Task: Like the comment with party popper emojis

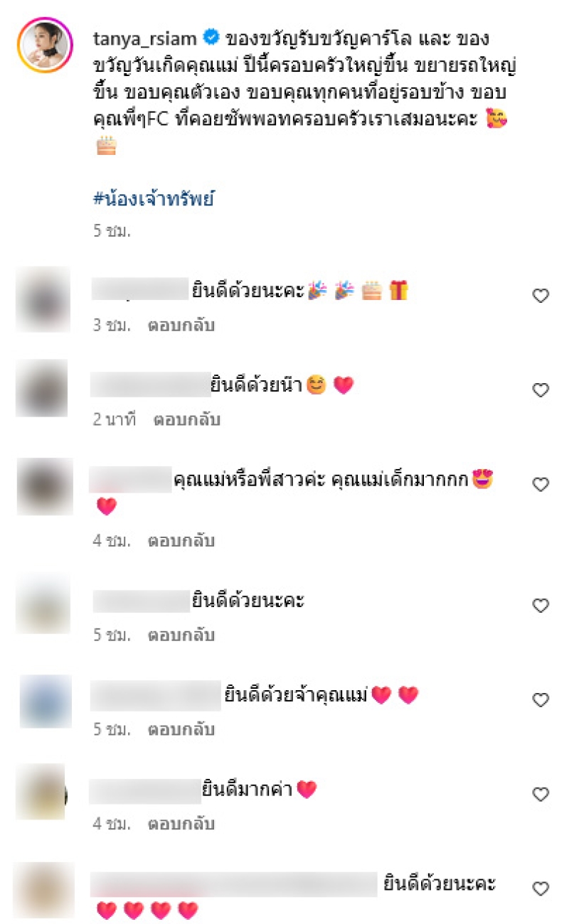Action: click(541, 296)
